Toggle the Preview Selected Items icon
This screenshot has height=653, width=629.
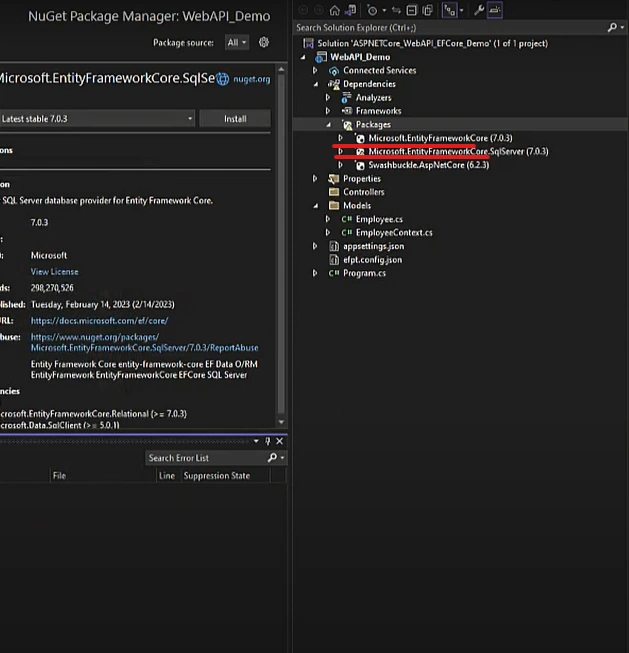coord(495,10)
